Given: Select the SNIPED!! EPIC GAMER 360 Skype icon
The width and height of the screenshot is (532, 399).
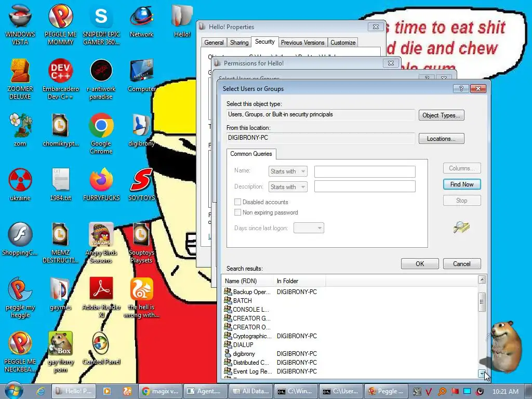Looking at the screenshot, I should tap(101, 24).
